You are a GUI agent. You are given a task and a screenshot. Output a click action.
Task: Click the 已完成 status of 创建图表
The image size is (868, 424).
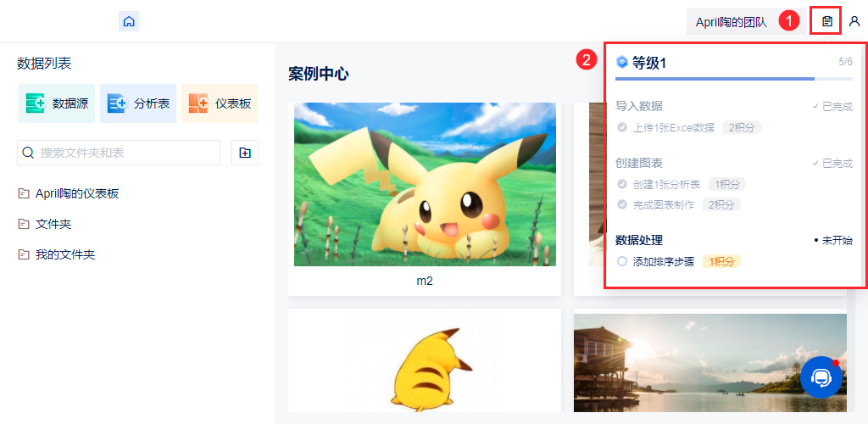pos(832,164)
